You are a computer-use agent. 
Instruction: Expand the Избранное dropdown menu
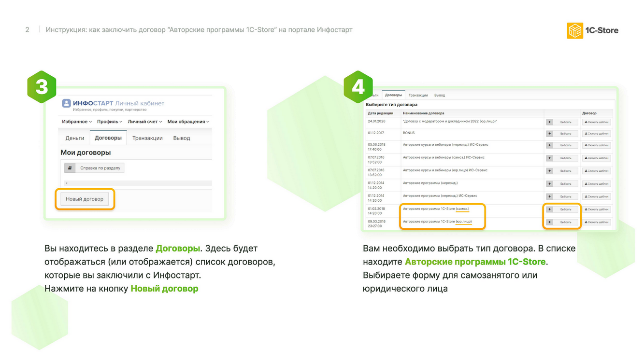(77, 122)
